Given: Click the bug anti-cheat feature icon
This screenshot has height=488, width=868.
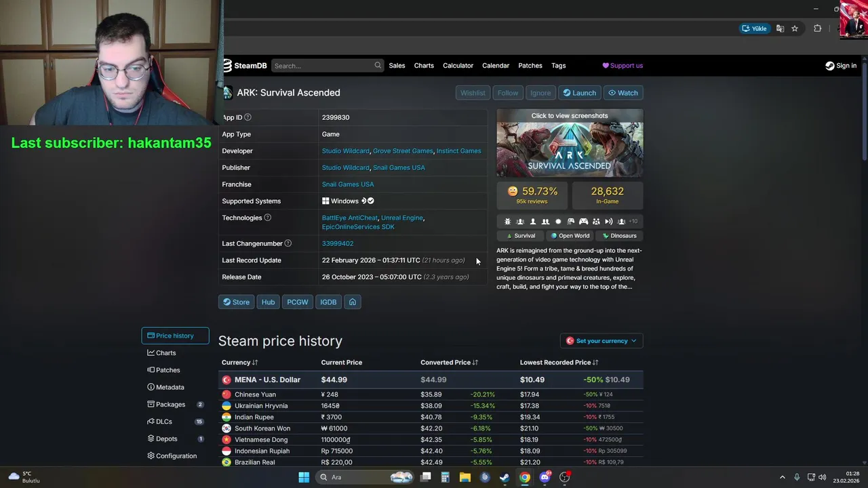Looking at the screenshot, I should 507,222.
